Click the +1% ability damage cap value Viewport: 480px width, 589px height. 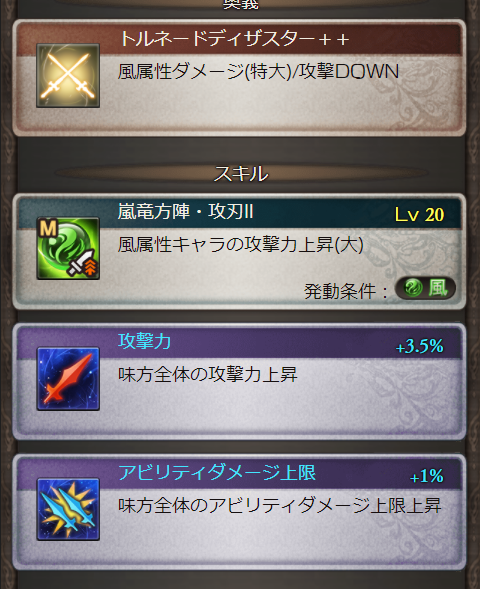427,476
